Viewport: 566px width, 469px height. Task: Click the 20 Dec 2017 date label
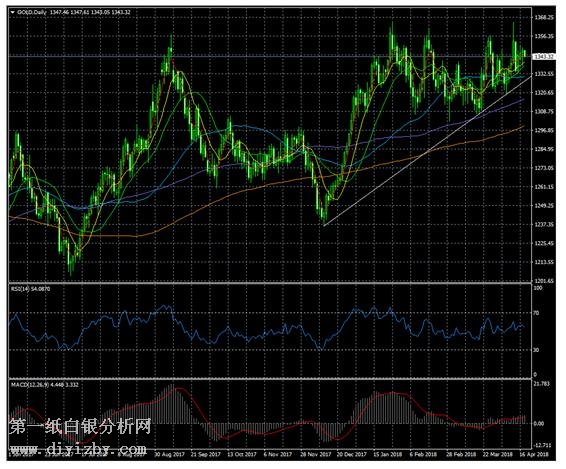coord(352,454)
